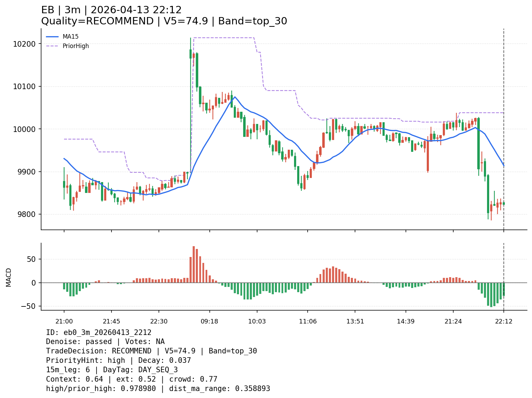Click the high/prior_high: 0.978980 text line
The width and height of the screenshot is (532, 398).
(158, 389)
